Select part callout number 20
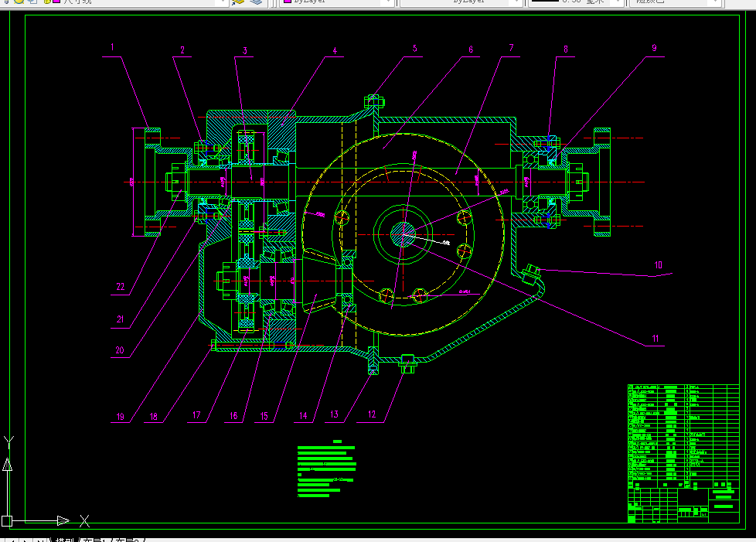The width and height of the screenshot is (756, 542). 120,350
